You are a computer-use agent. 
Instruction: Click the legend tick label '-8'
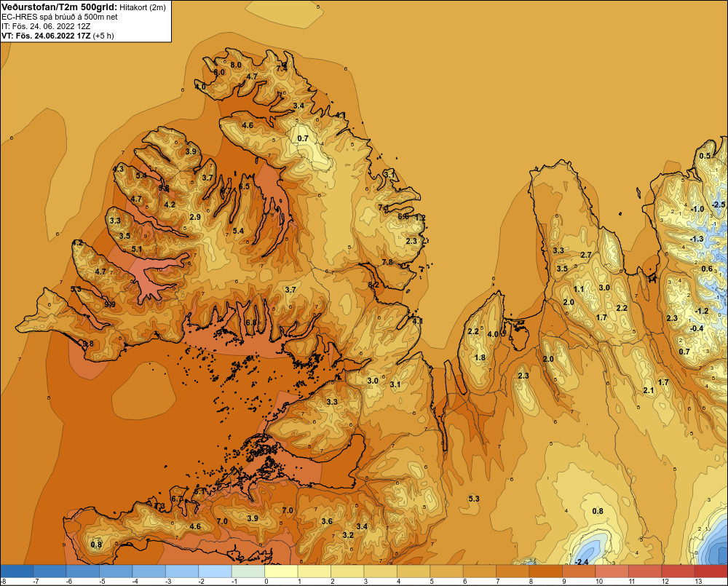point(3,582)
